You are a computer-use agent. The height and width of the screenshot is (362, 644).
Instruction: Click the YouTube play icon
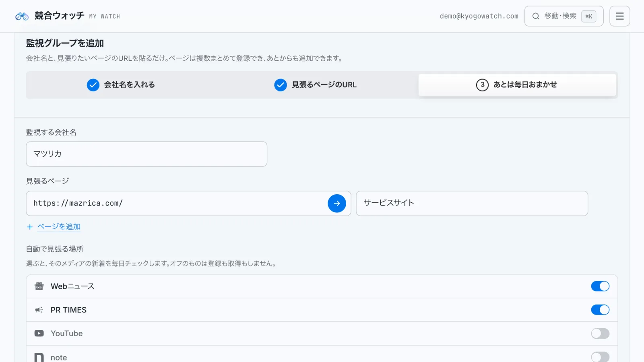point(39,333)
